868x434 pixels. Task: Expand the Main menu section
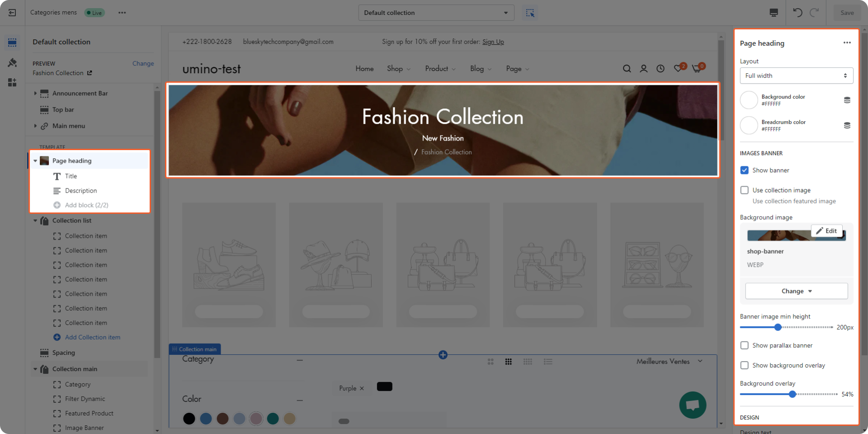tap(35, 126)
